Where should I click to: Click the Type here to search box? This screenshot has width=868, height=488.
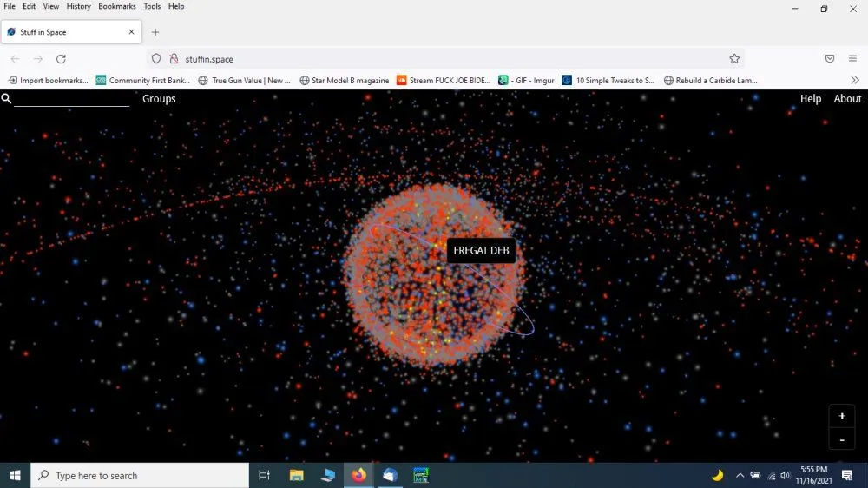coord(140,475)
